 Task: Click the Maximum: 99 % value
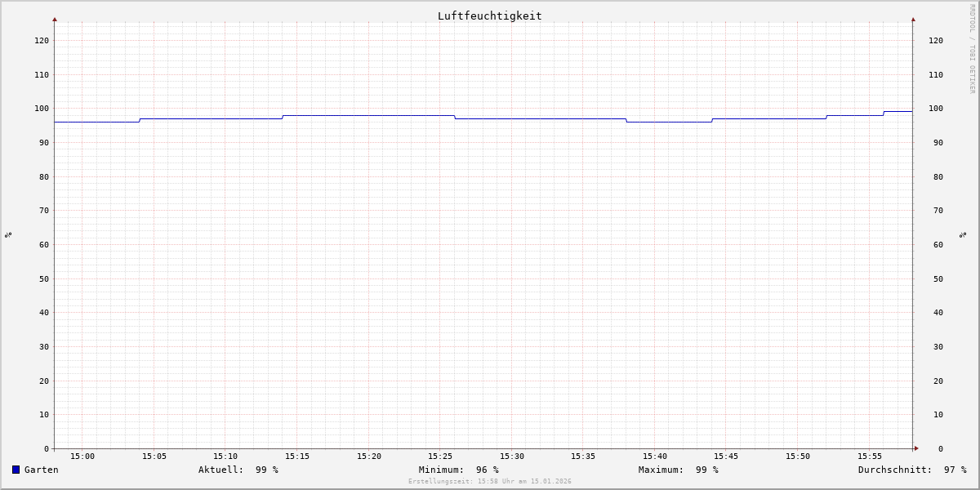678,470
